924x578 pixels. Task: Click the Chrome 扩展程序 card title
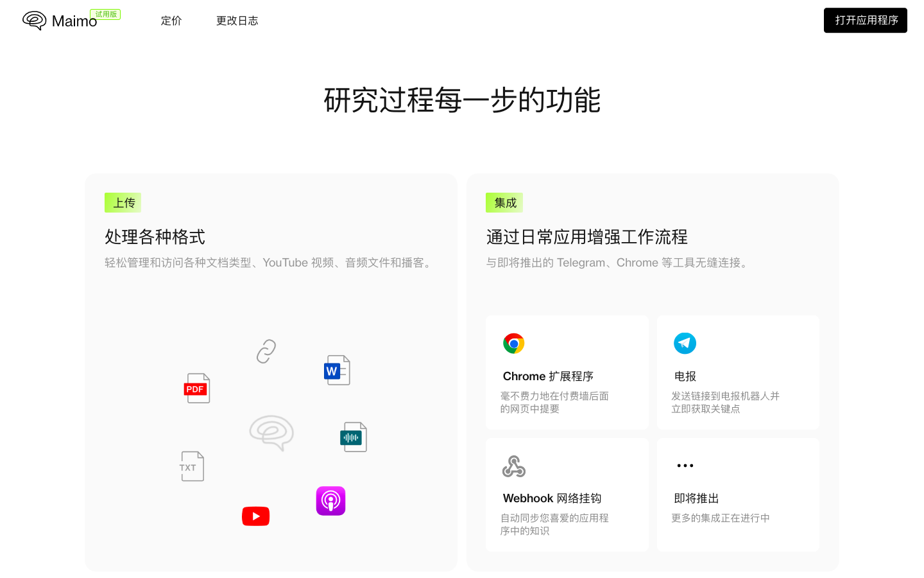[548, 376]
